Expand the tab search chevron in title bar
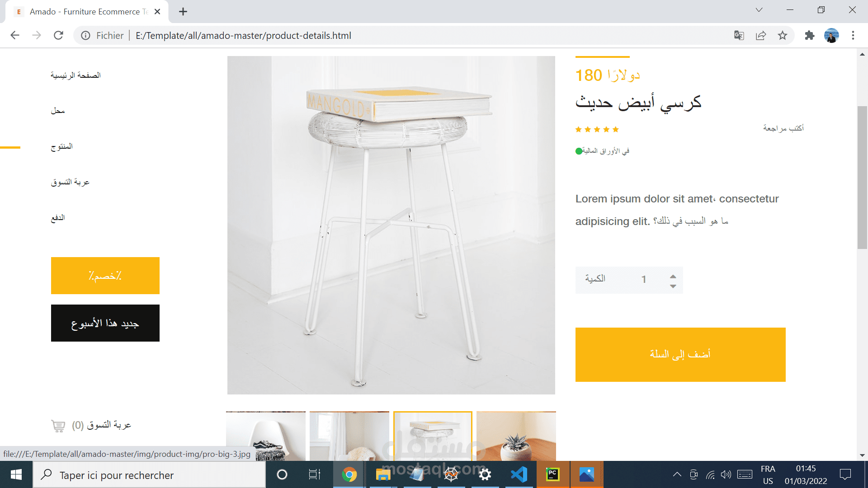868x488 pixels. pyautogui.click(x=759, y=10)
